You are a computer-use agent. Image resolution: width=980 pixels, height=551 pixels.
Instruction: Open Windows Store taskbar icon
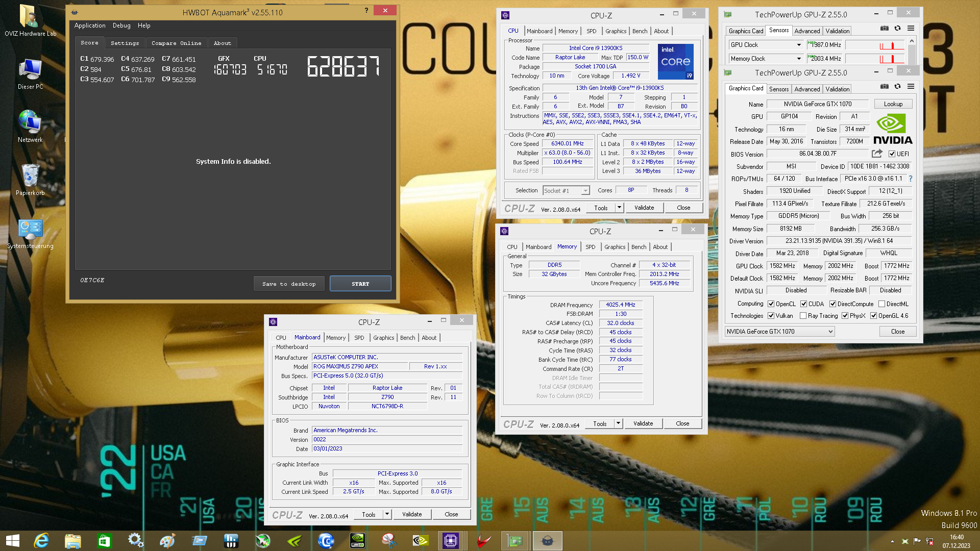pyautogui.click(x=104, y=541)
